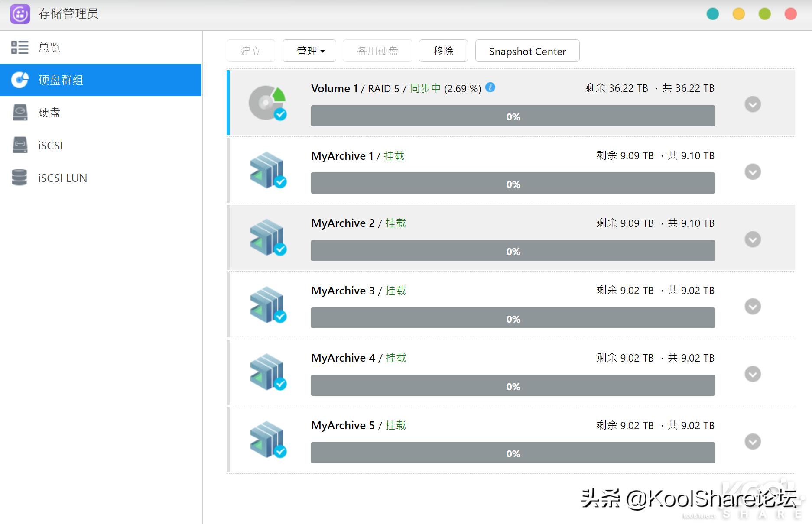
Task: Open the 总览 overview panel
Action: coord(50,48)
